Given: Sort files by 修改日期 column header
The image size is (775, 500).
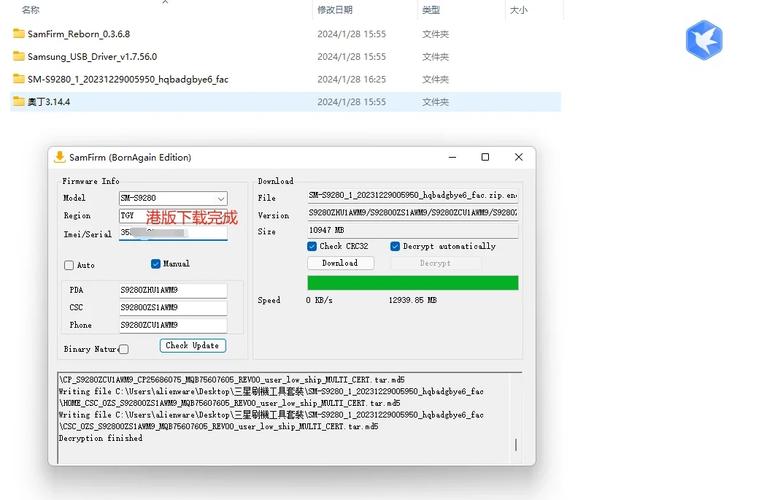Looking at the screenshot, I should pyautogui.click(x=334, y=10).
